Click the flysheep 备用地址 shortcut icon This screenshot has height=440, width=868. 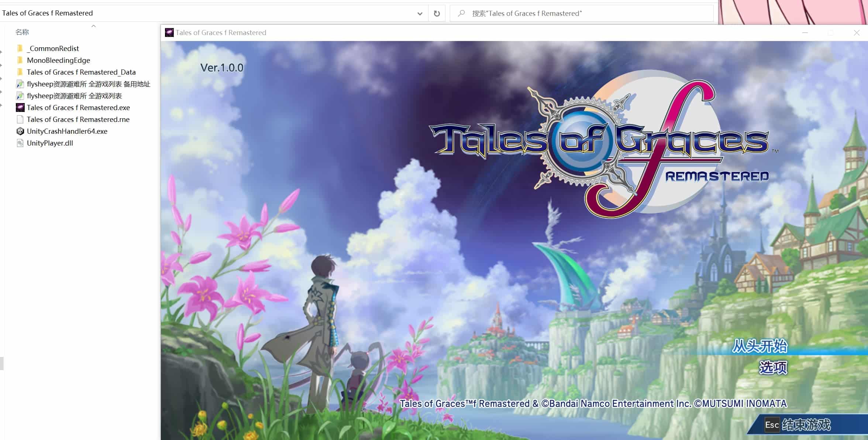tap(20, 84)
